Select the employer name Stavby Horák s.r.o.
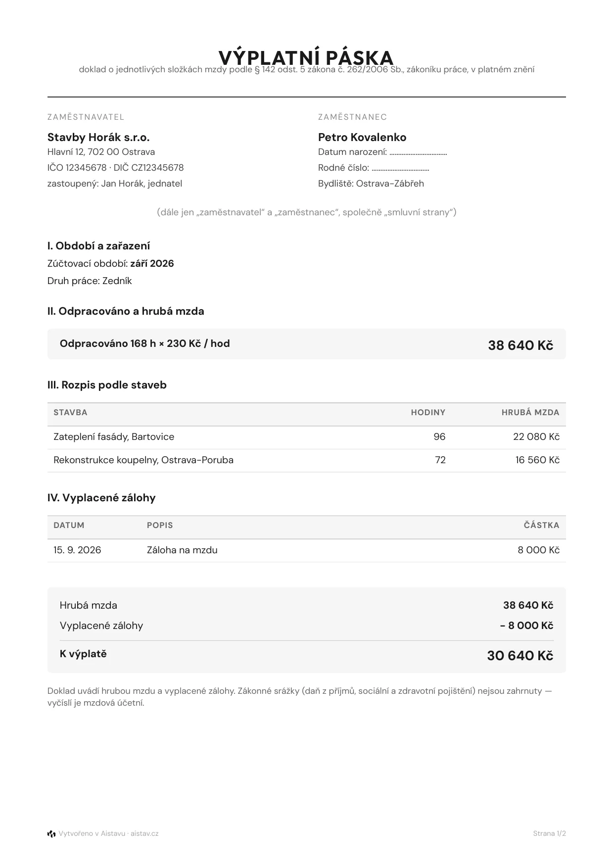Screen dimensions: 614x868 pyautogui.click(x=98, y=137)
